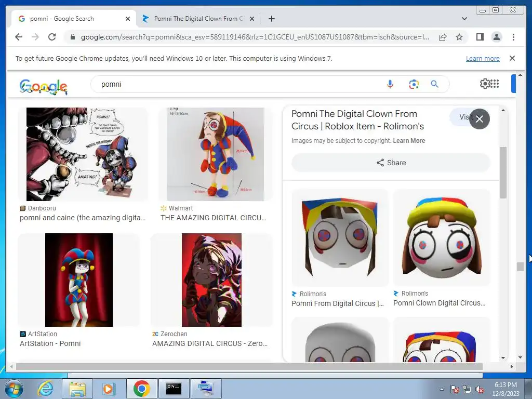Click the 'pomni and caine' result caption
Viewport: 532px width, 399px height.
[x=83, y=218]
